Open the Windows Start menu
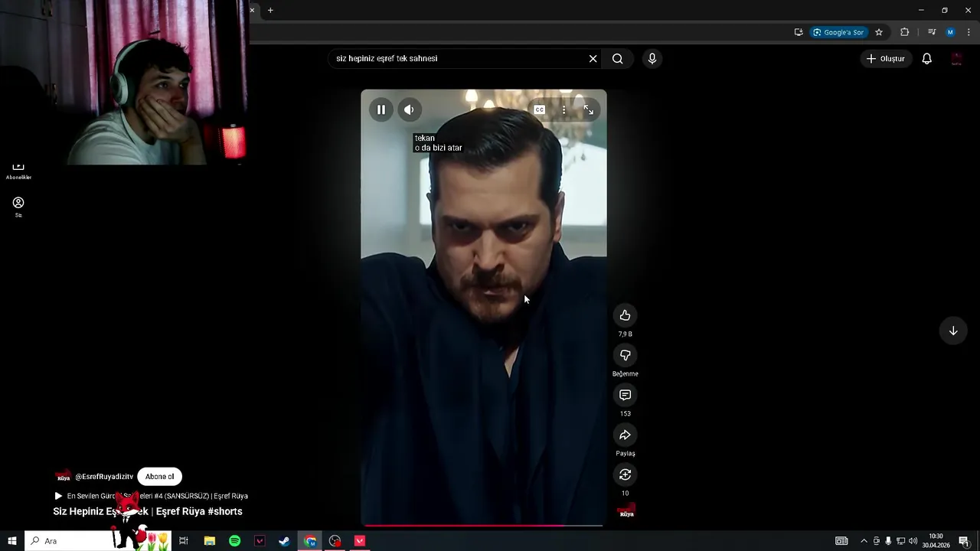The height and width of the screenshot is (551, 980). click(x=12, y=541)
